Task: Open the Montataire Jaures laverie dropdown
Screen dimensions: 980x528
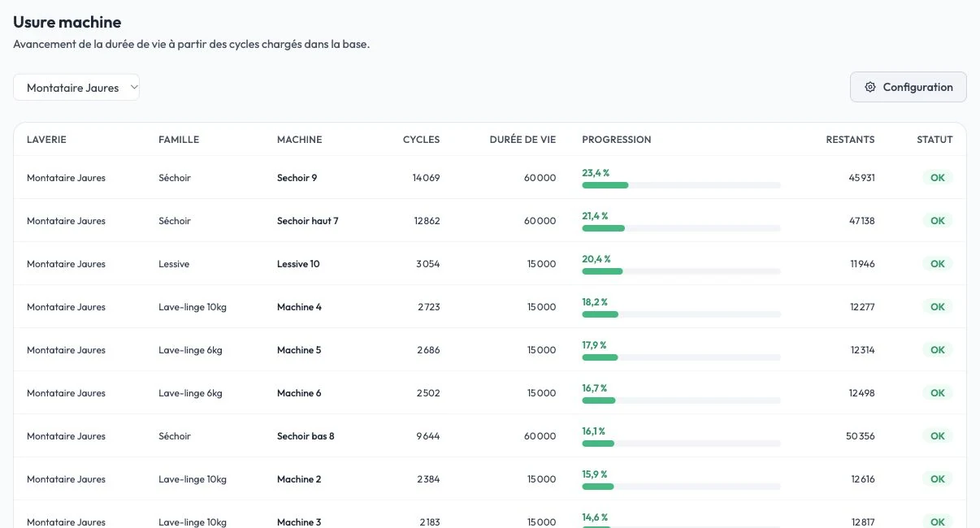Action: [76, 88]
